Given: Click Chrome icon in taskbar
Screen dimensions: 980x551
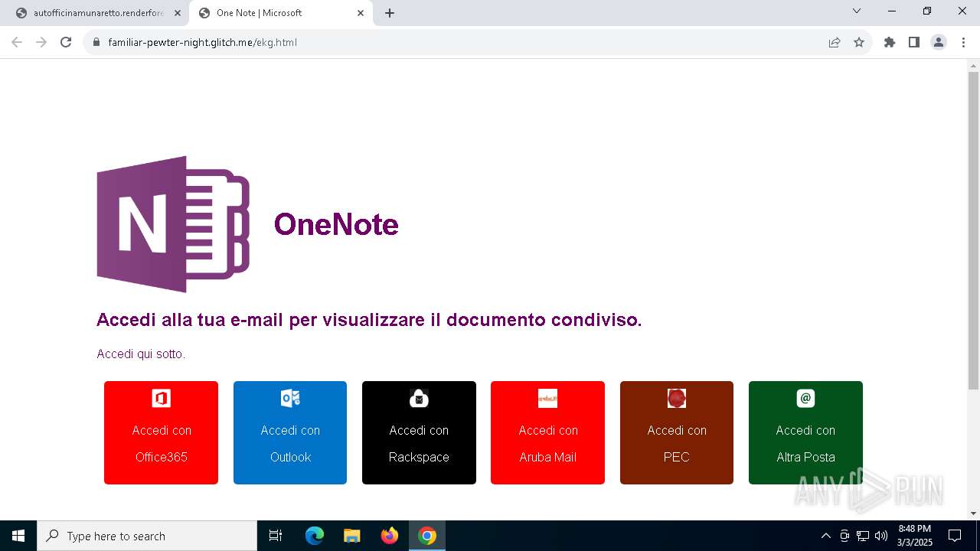Looking at the screenshot, I should click(427, 536).
